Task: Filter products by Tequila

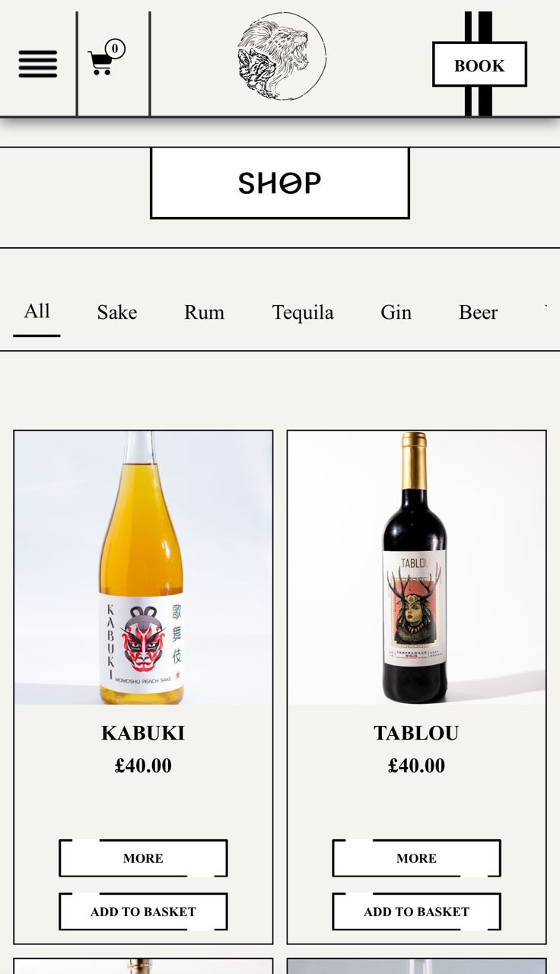Action: [303, 312]
